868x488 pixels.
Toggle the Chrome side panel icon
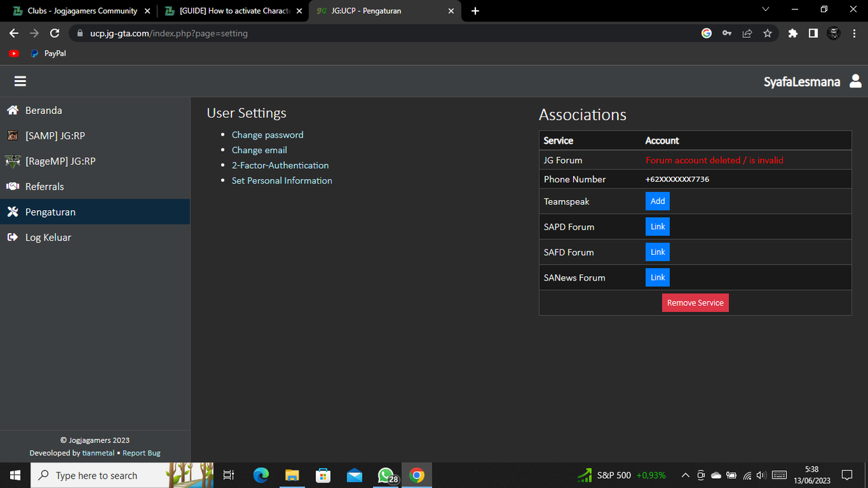coord(813,33)
